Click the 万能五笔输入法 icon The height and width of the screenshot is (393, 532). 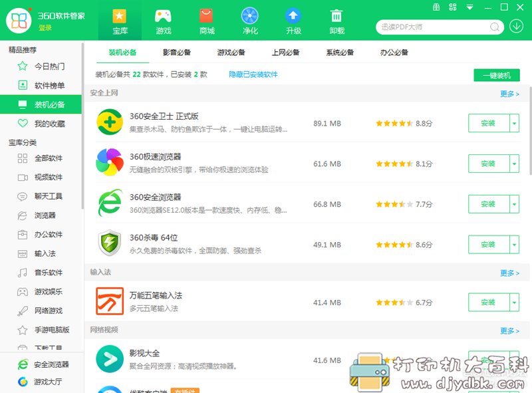110,301
